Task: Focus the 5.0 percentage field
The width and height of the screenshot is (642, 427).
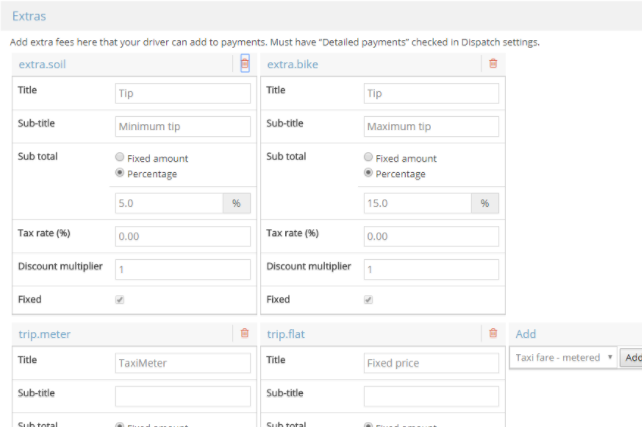Action: (x=169, y=203)
